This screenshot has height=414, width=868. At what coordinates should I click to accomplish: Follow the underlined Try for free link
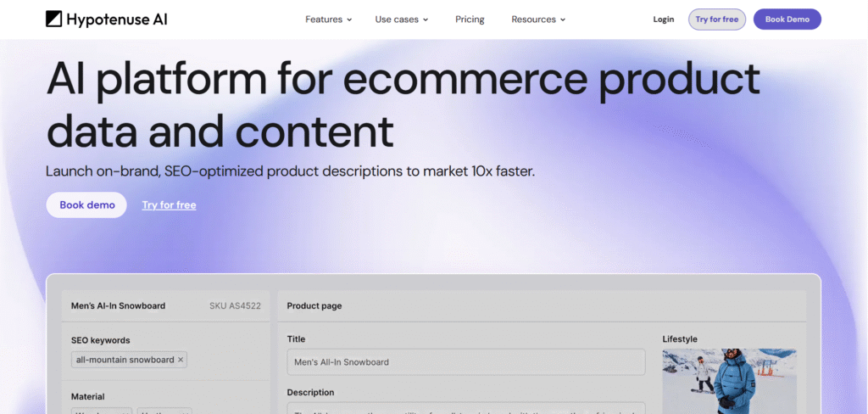169,204
